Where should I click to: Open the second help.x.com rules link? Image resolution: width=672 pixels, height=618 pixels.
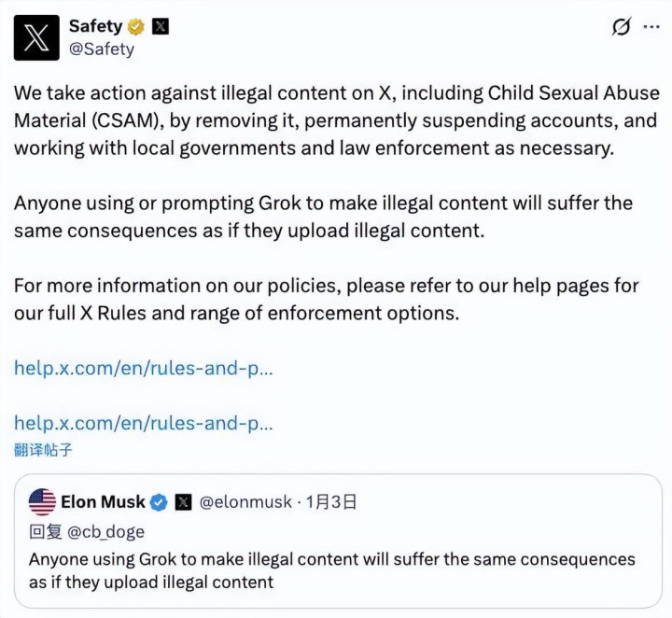pos(143,423)
